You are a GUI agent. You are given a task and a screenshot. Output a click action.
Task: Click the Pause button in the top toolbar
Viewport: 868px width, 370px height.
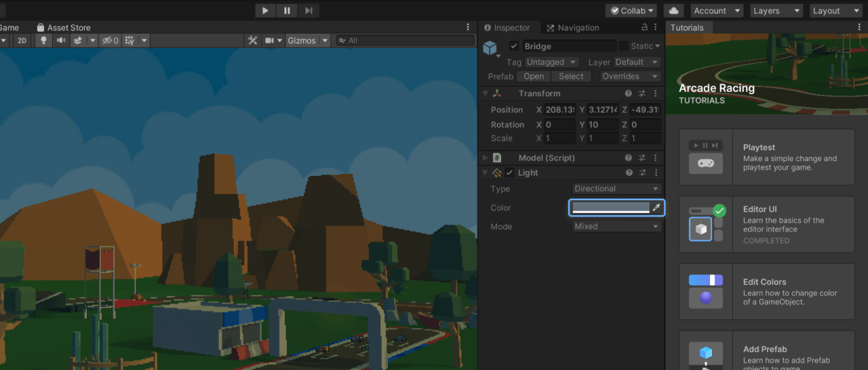287,10
